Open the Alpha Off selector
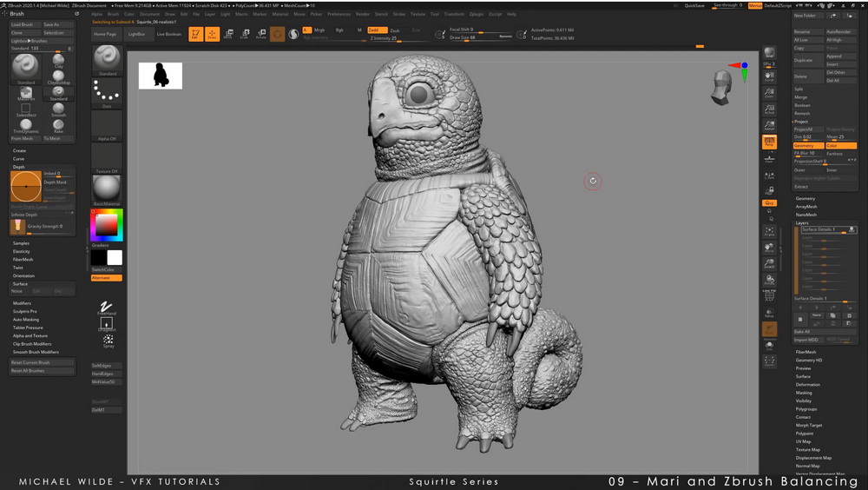Screen dimensions: 868x490 pyautogui.click(x=107, y=126)
